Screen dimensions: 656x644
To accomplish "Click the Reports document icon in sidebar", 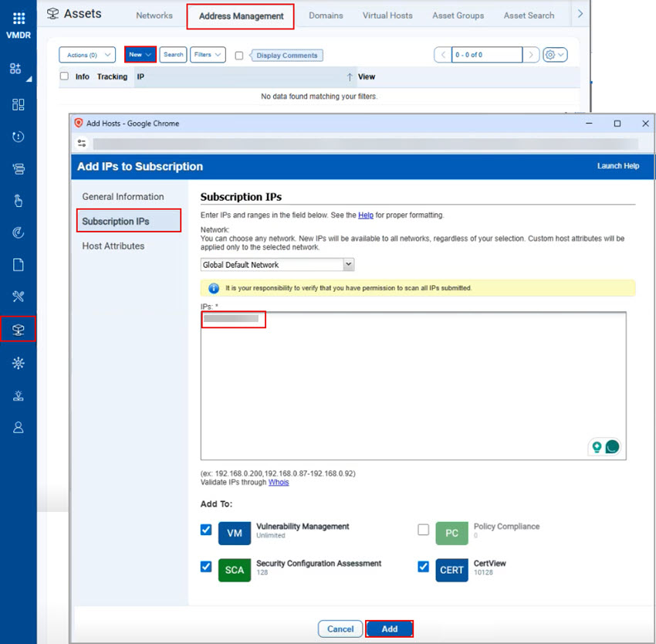I will [x=19, y=265].
